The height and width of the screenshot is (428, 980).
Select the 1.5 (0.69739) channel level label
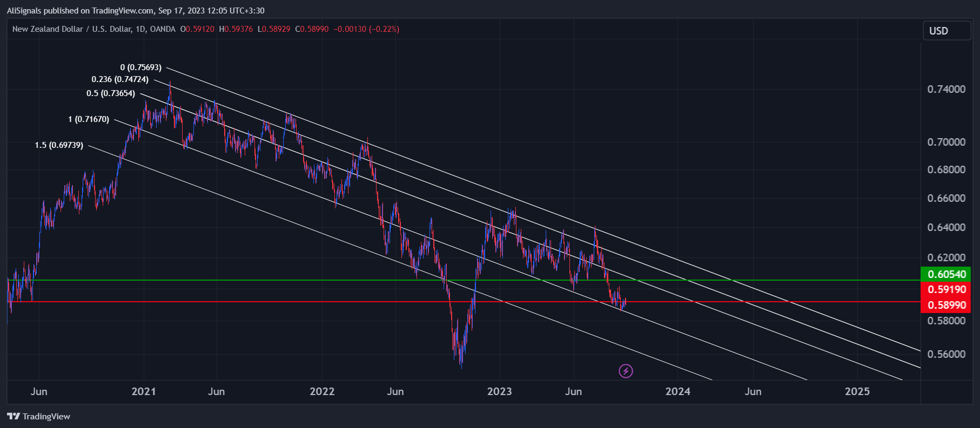(59, 145)
